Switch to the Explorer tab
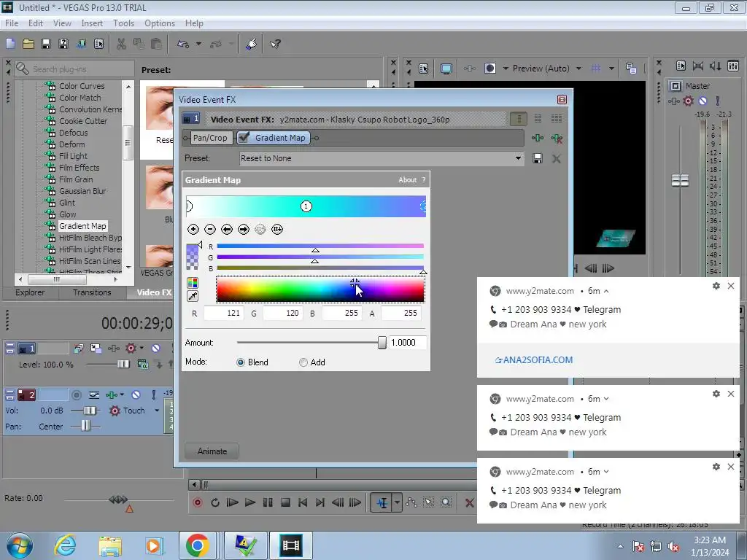The image size is (747, 560). [x=29, y=292]
